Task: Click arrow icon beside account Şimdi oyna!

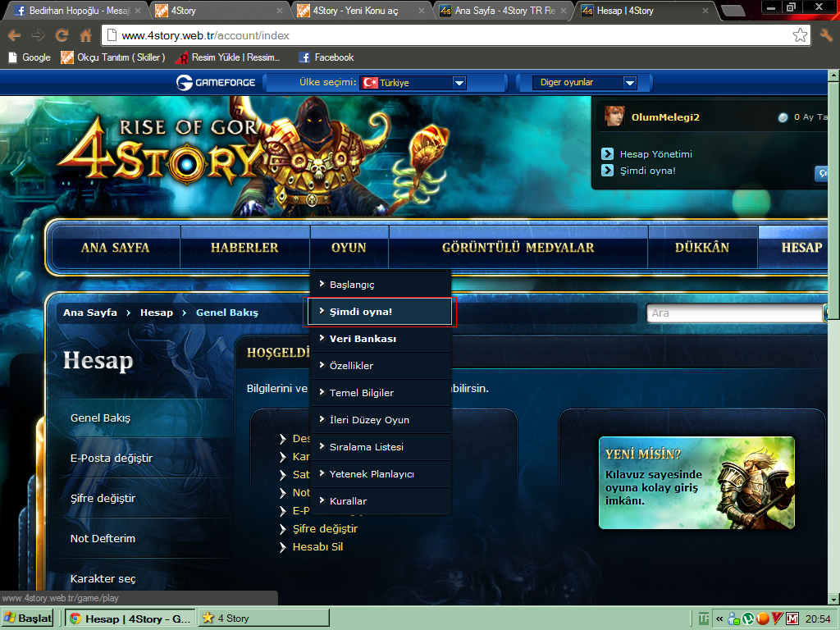Action: pos(608,171)
